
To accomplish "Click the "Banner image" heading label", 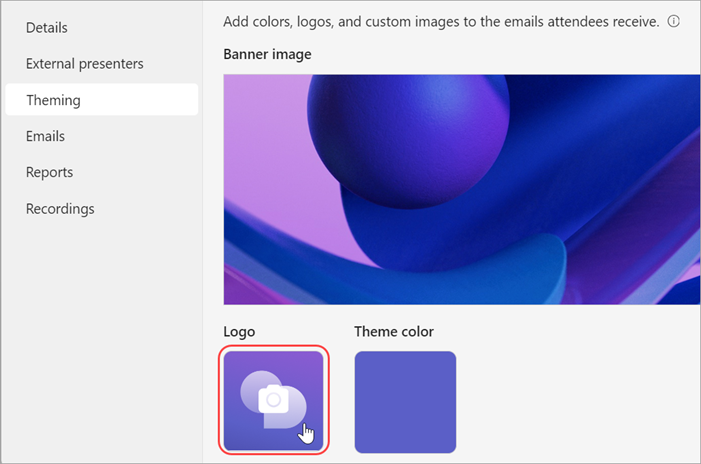I will 267,54.
